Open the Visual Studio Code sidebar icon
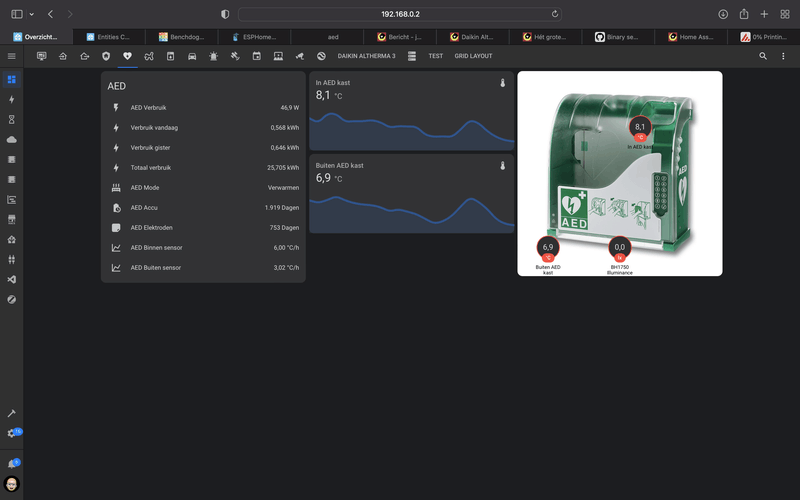The height and width of the screenshot is (500, 800). click(11, 280)
